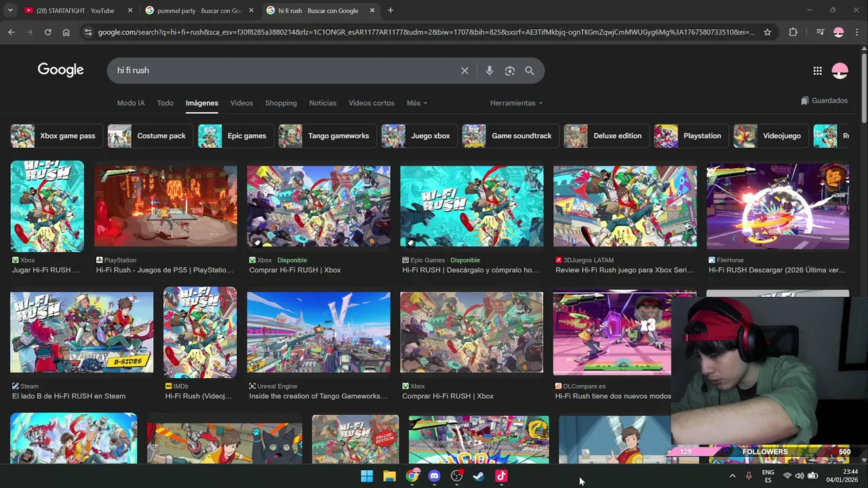Open the Google apps grid

817,70
